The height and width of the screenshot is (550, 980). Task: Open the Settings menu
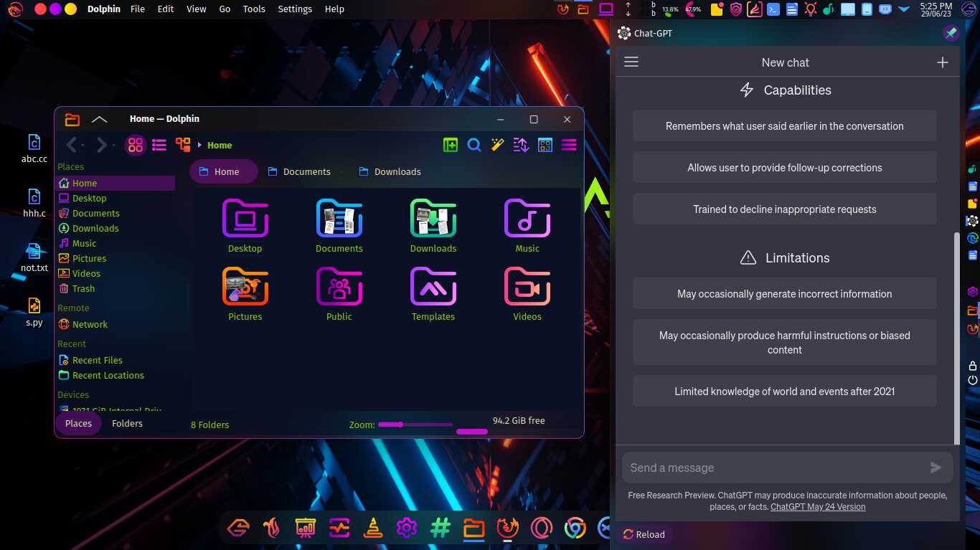[x=295, y=9]
